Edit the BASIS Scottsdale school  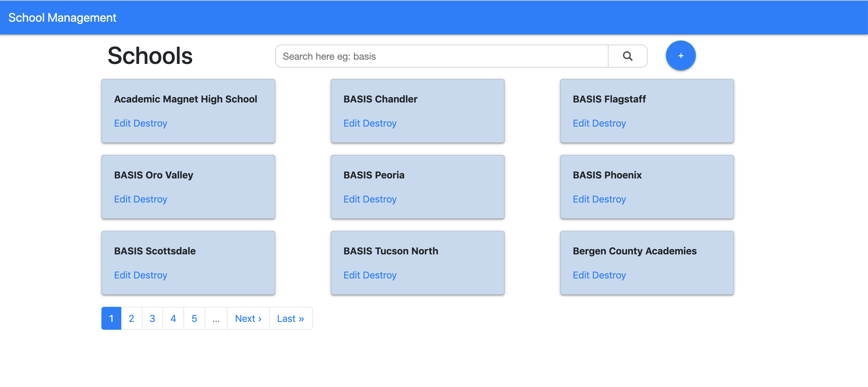pyautogui.click(x=122, y=275)
